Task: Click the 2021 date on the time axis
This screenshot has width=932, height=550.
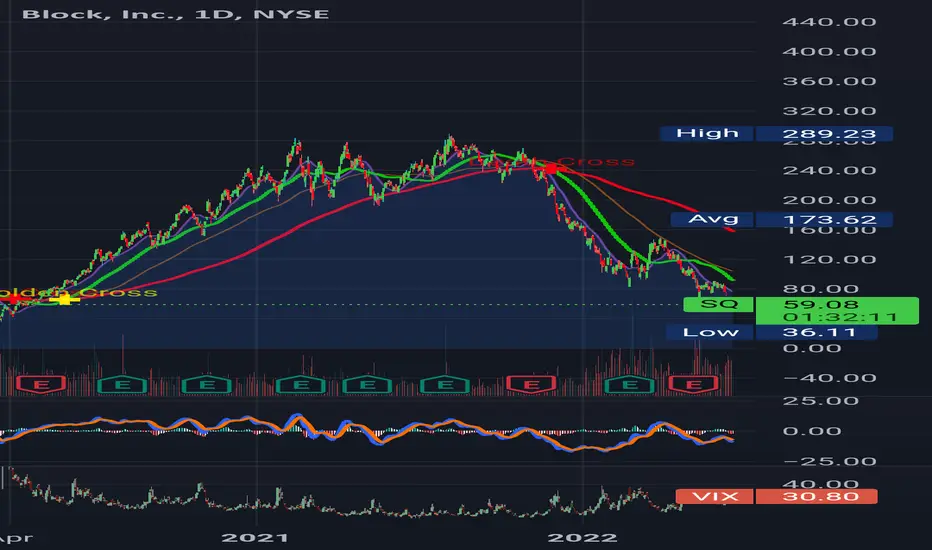Action: click(x=255, y=538)
